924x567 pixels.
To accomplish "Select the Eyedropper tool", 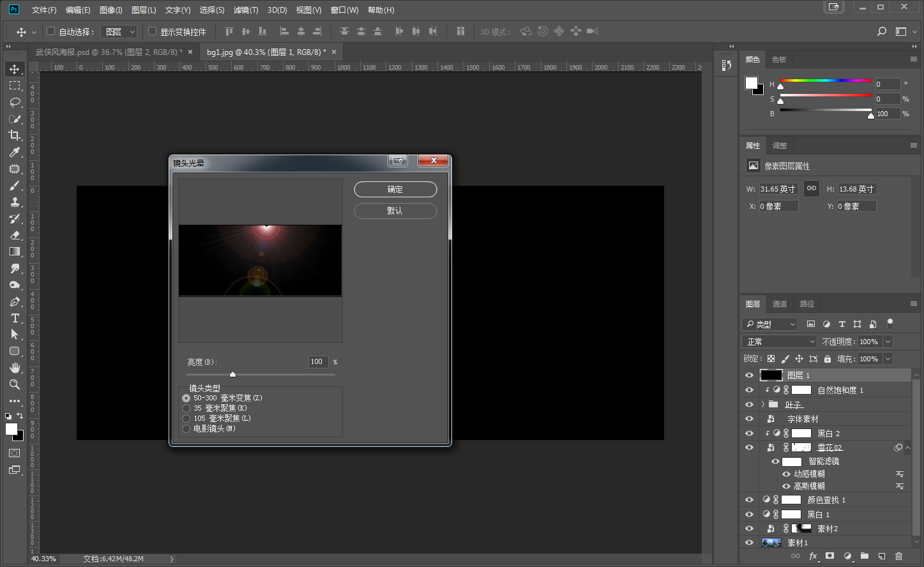I will [15, 152].
